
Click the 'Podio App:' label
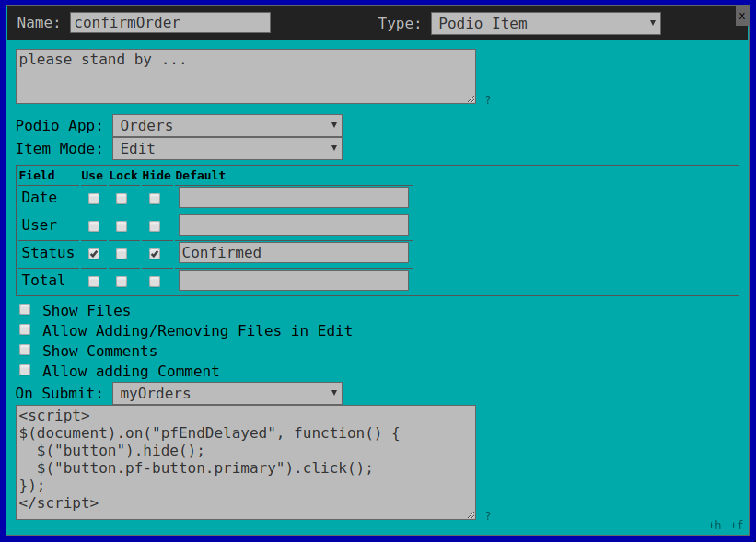[59, 126]
